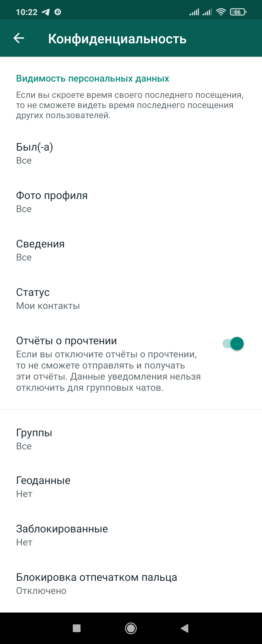This screenshot has height=644, width=262.
Task: Tap the Конфиденциальность page title
Action: tap(117, 39)
